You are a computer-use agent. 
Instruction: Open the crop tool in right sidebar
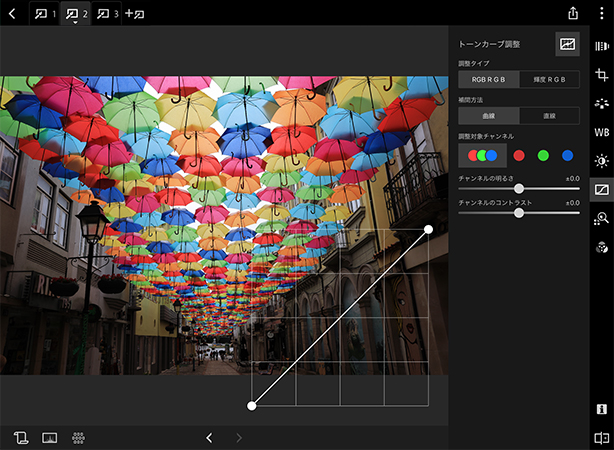601,75
